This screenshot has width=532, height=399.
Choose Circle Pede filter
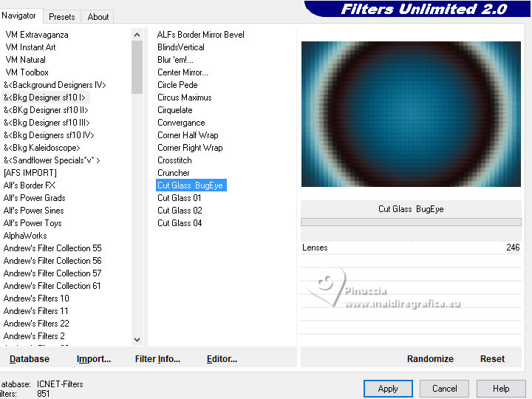tap(177, 85)
